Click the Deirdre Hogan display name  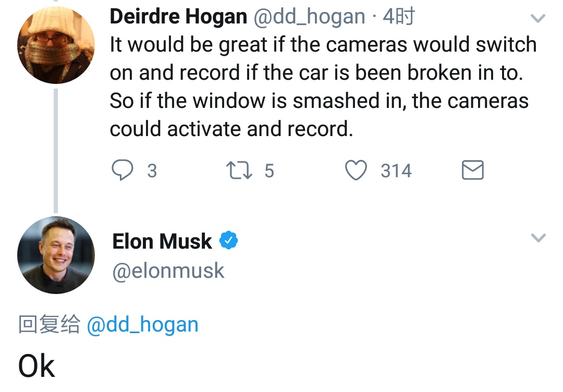tap(178, 17)
